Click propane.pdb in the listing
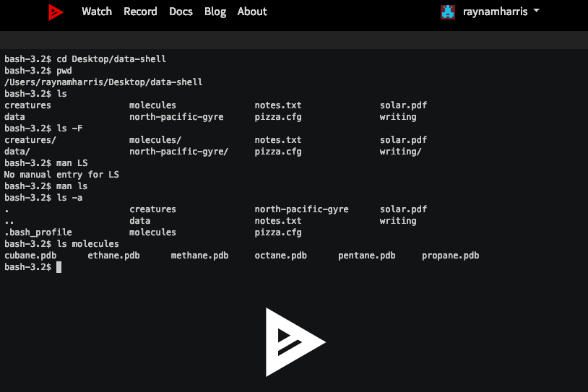 [x=450, y=256]
